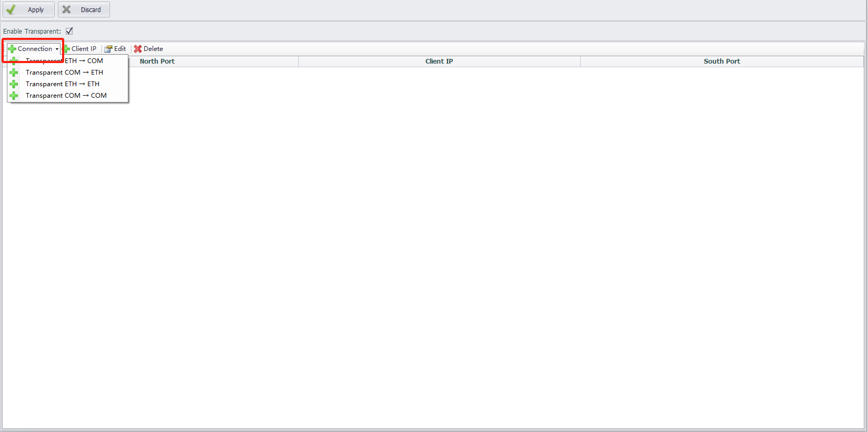The height and width of the screenshot is (432, 868).
Task: Uncheck the Enable Transparent checkbox
Action: pyautogui.click(x=69, y=31)
